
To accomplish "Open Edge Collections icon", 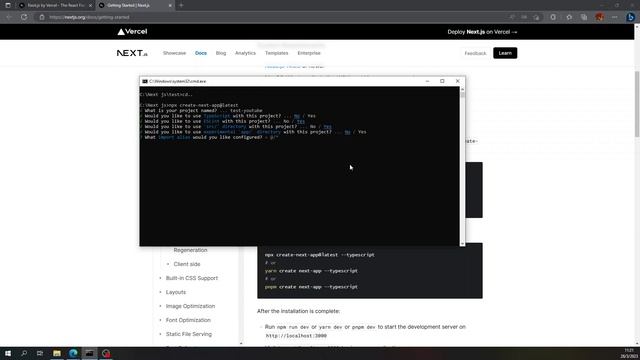I will click(584, 17).
